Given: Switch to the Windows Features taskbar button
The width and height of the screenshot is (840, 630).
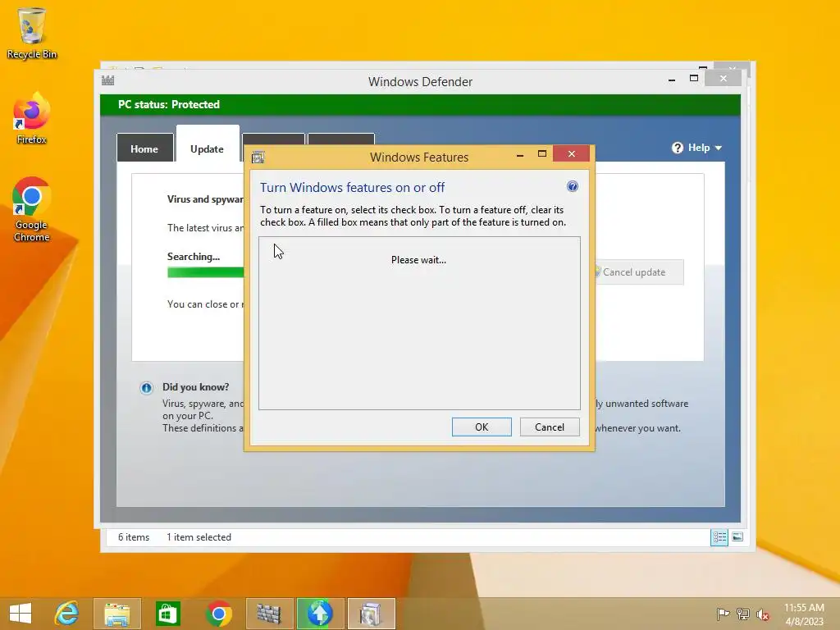Looking at the screenshot, I should [371, 614].
